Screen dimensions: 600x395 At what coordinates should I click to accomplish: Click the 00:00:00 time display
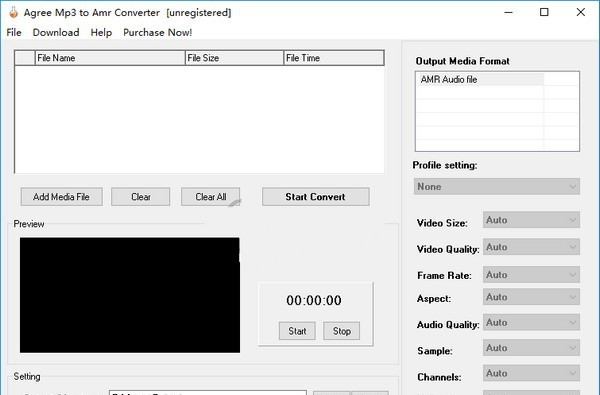coord(314,300)
